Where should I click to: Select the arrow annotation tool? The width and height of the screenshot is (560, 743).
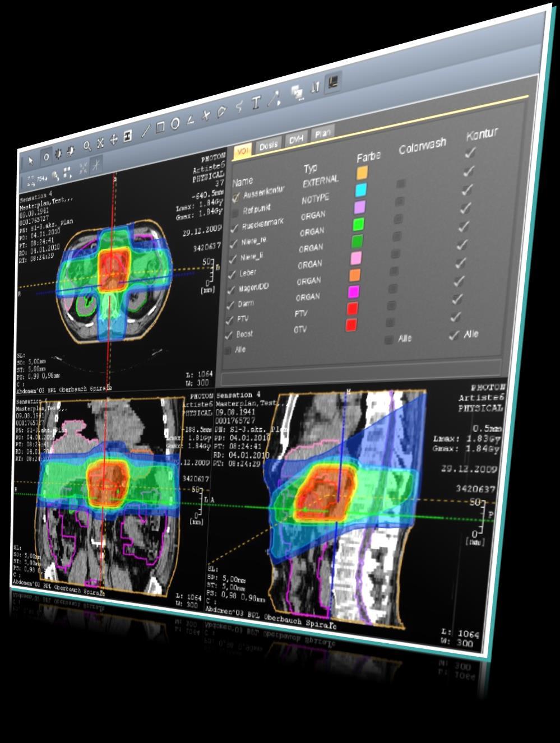click(274, 97)
